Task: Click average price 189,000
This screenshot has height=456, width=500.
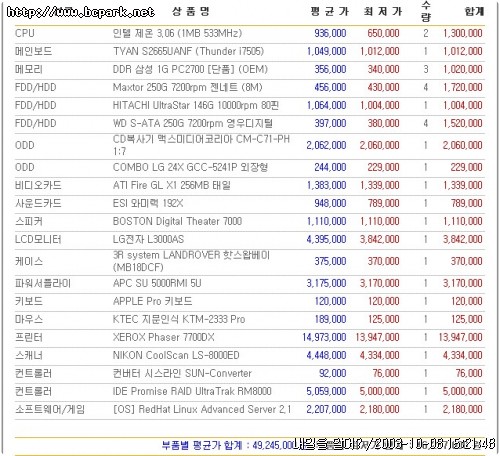Action: [x=330, y=319]
